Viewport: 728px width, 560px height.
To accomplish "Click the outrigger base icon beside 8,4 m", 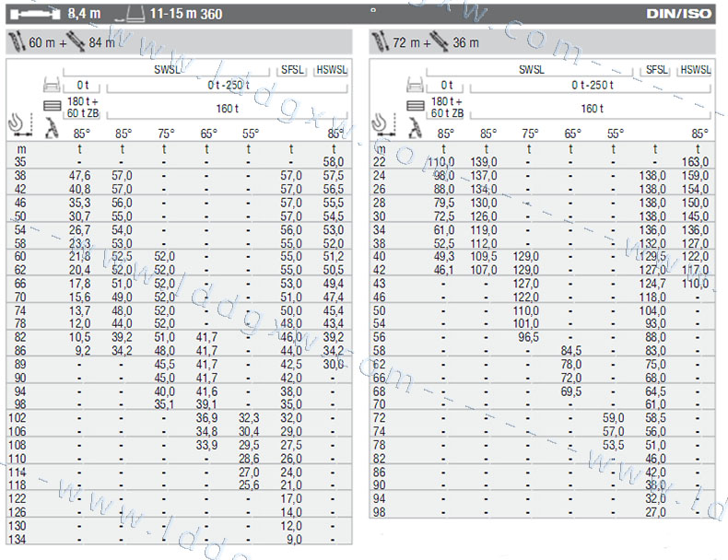I will coord(35,15).
